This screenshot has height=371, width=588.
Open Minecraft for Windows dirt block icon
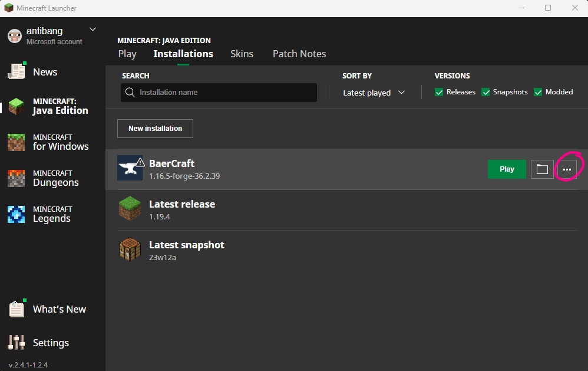tap(16, 142)
